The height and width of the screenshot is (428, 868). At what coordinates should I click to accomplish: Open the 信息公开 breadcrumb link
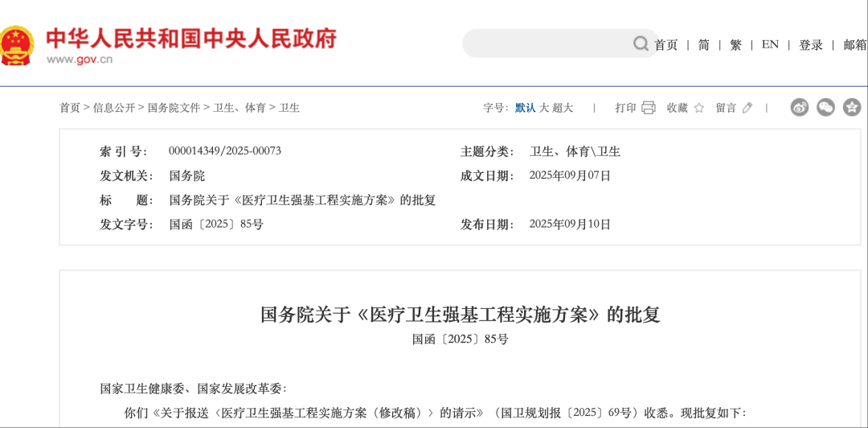pos(113,108)
